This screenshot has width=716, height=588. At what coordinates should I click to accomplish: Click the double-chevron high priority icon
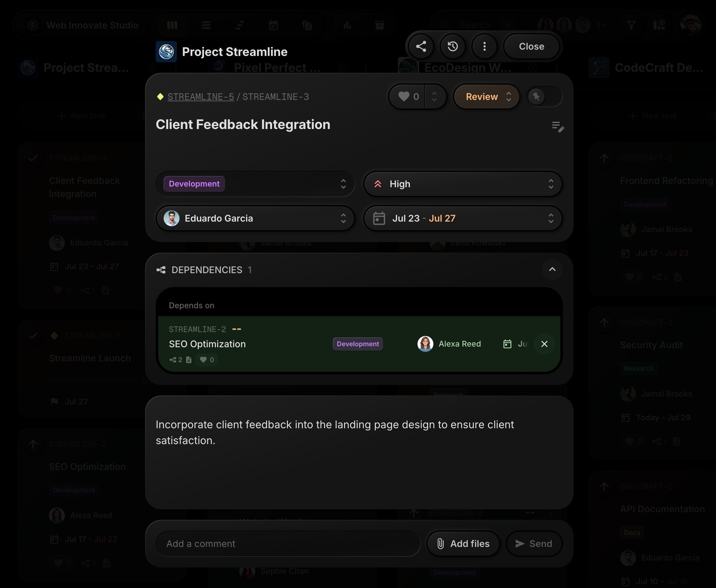click(378, 184)
